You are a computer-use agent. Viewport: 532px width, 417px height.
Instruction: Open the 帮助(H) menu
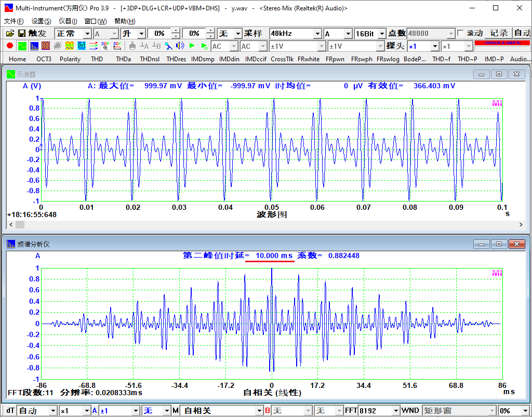(125, 21)
